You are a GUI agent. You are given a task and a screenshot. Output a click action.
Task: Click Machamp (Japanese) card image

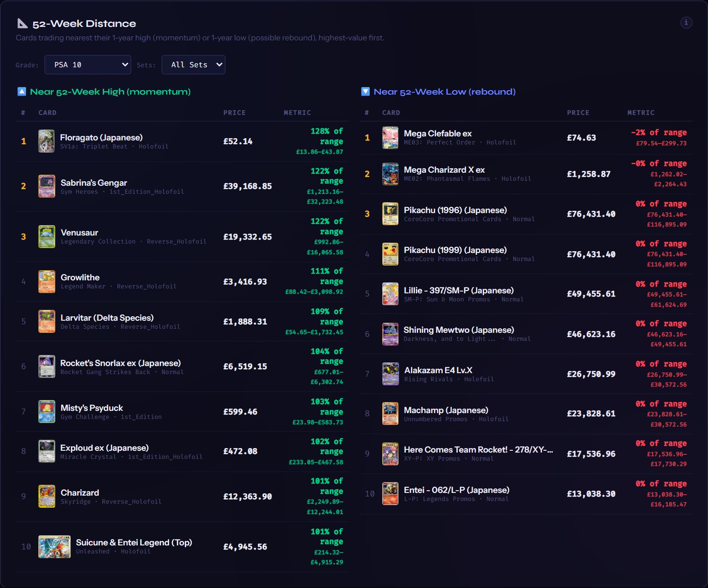click(390, 414)
